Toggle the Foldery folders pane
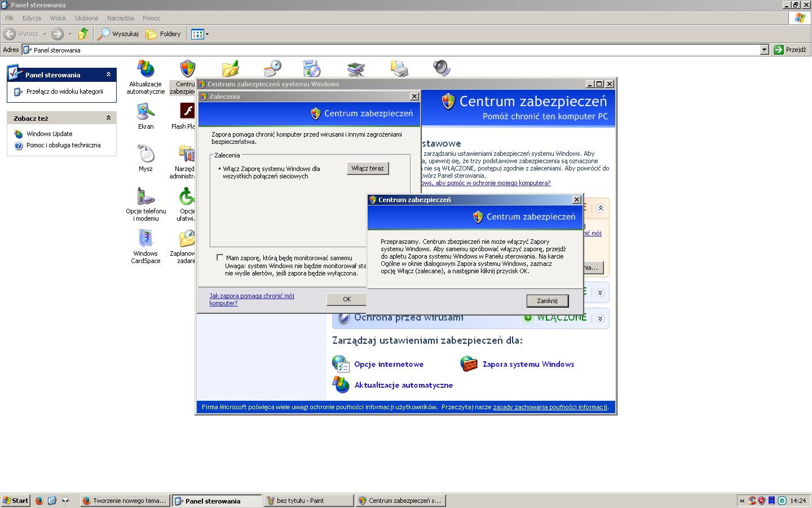812x508 pixels. coord(164,34)
